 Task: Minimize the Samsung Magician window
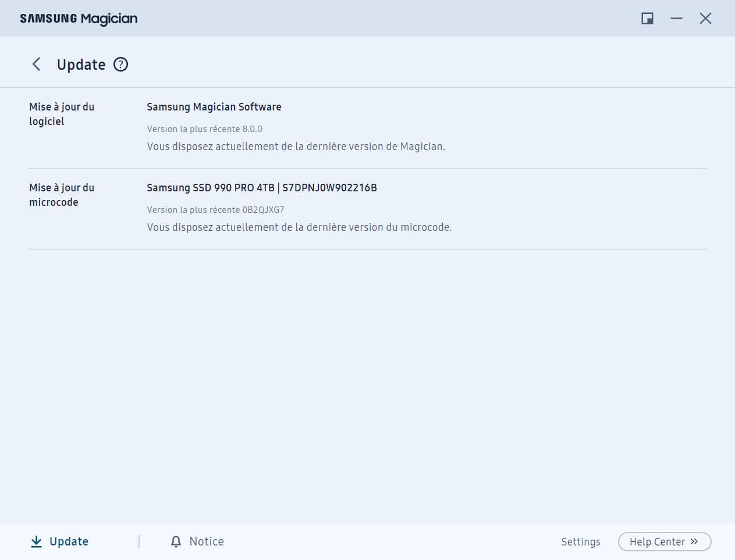pos(676,19)
